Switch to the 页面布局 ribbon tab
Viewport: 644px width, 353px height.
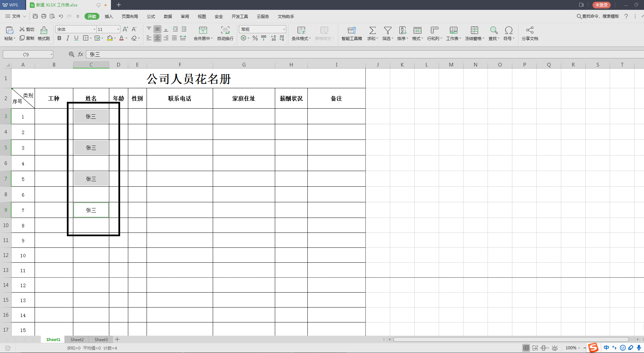pyautogui.click(x=130, y=16)
